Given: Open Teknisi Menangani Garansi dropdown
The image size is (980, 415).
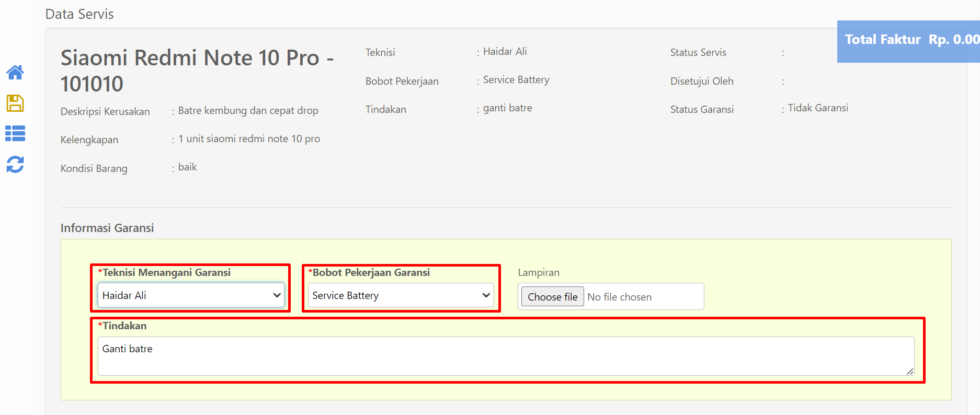Looking at the screenshot, I should coord(191,295).
